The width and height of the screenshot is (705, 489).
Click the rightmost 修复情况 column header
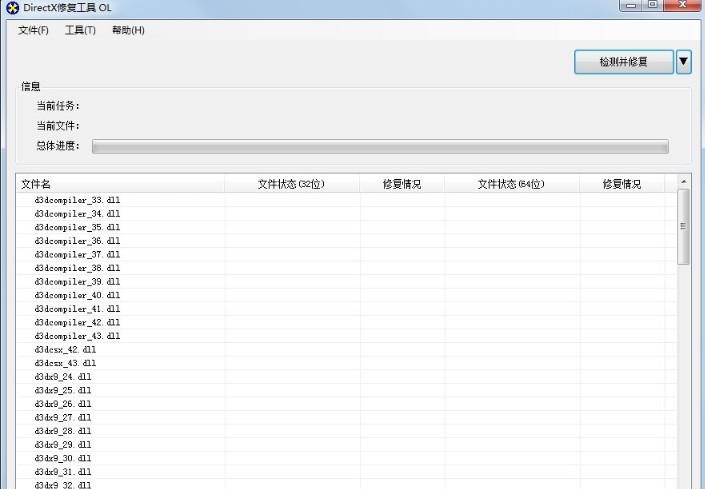622,184
